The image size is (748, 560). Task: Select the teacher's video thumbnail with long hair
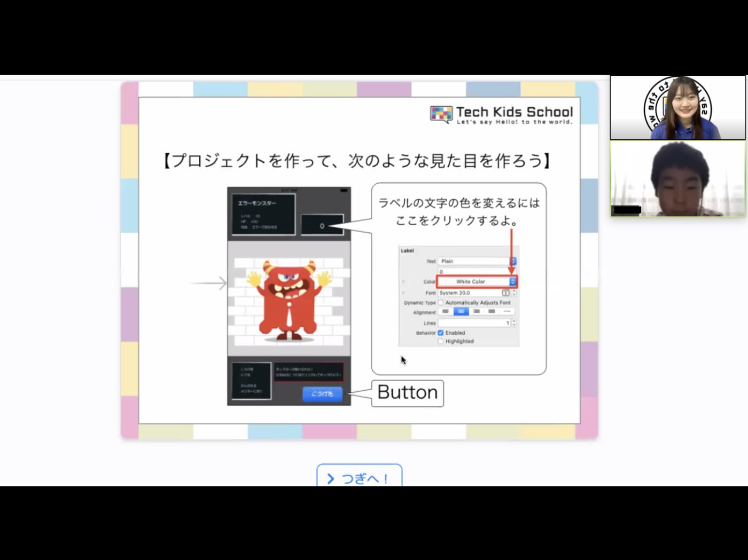pos(677,107)
